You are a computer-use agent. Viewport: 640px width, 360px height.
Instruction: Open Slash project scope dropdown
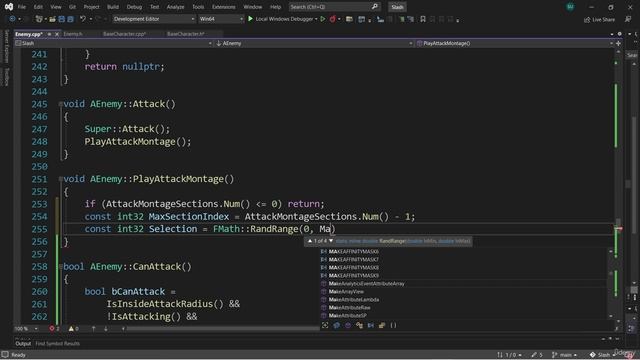tap(113, 43)
